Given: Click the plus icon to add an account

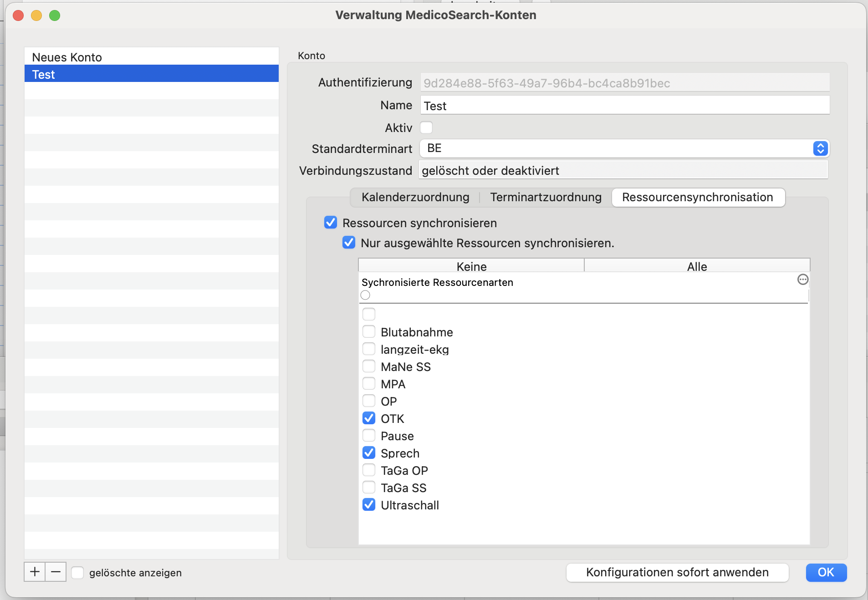Looking at the screenshot, I should (x=35, y=572).
